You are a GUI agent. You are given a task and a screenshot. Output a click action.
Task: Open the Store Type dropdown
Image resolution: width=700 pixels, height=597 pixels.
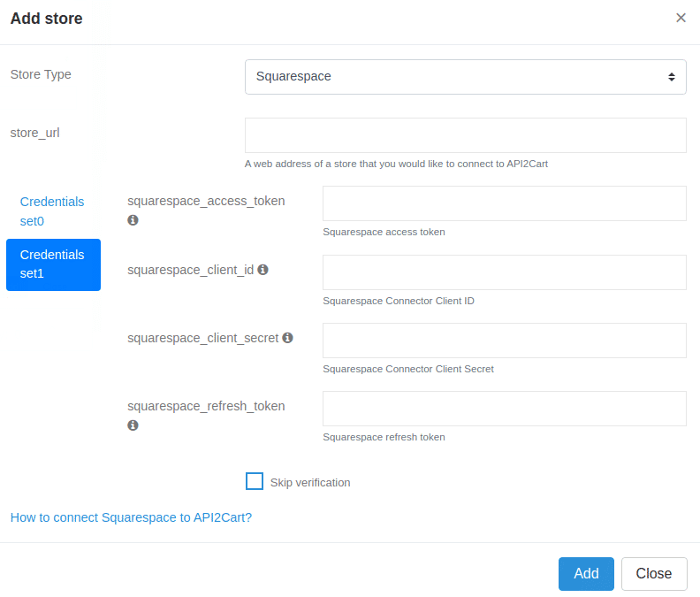coord(465,77)
